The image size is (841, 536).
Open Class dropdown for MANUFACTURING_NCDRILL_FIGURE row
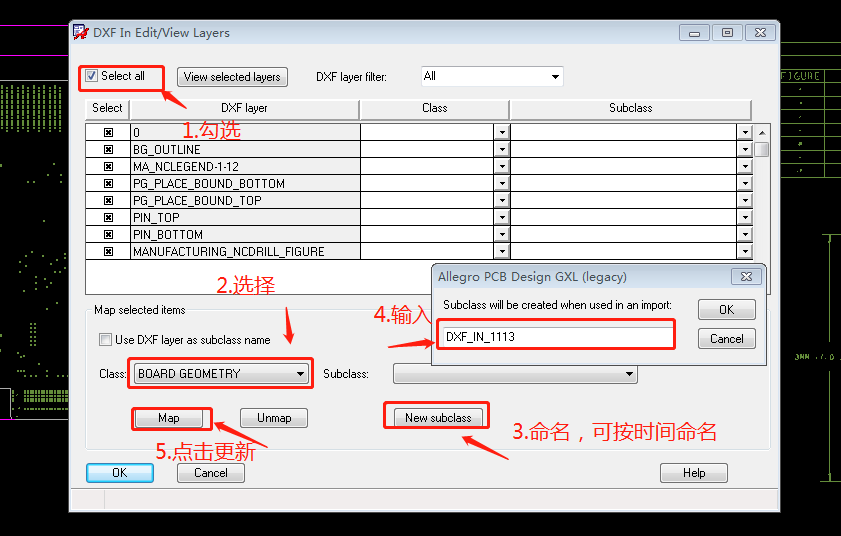point(501,252)
